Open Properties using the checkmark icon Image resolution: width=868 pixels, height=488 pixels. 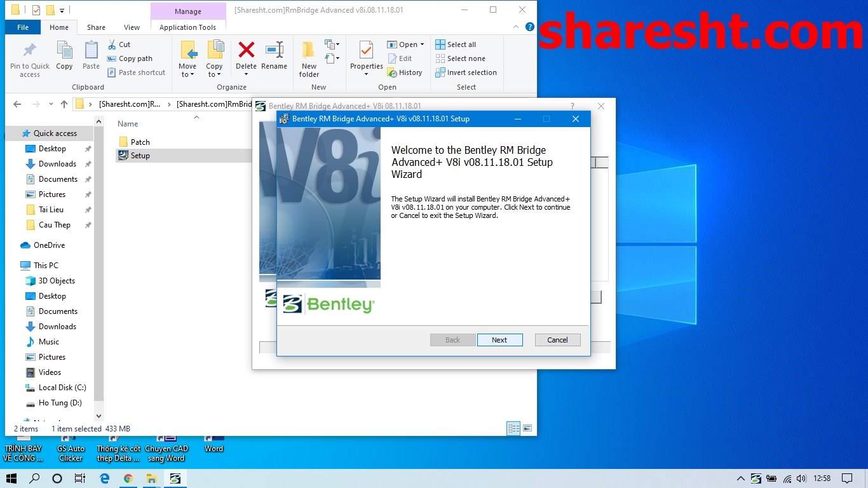tap(366, 51)
